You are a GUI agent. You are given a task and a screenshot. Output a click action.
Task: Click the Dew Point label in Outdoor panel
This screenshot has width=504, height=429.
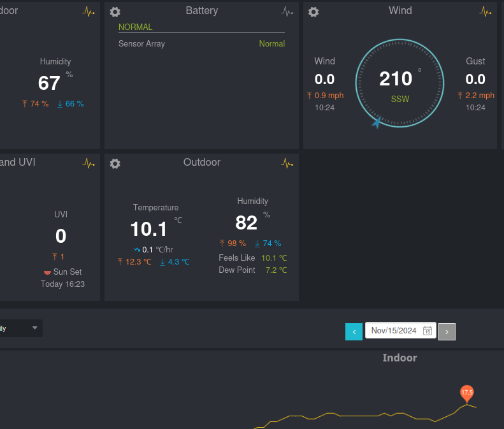[237, 270]
